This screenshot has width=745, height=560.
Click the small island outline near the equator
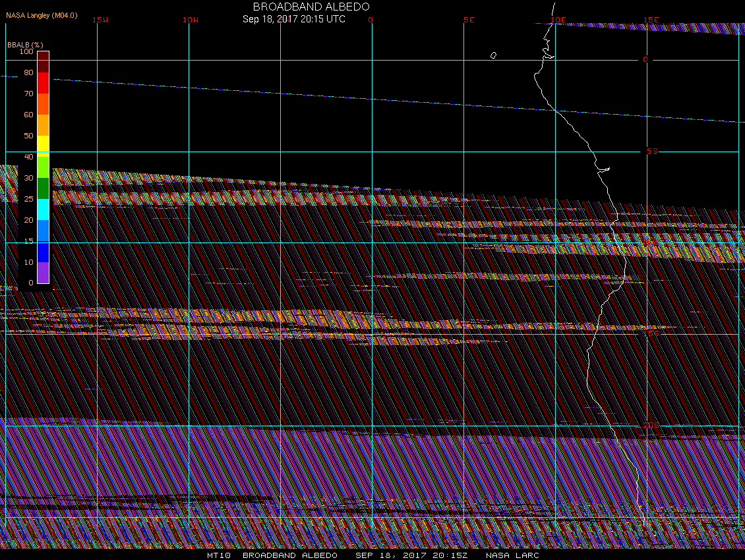click(x=493, y=55)
